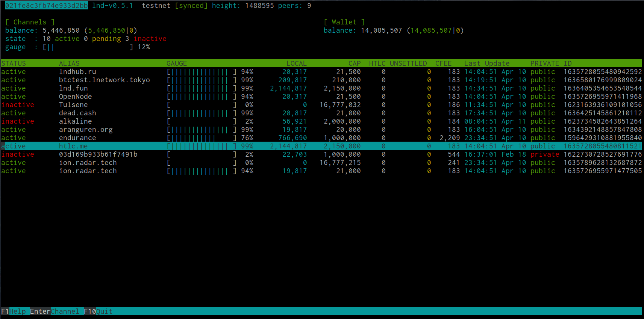Select the endurance channel alias
This screenshot has width=644, height=319.
point(77,138)
